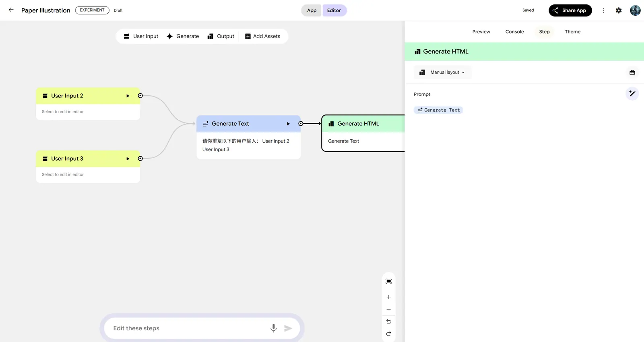Viewport: 644px width, 342px height.
Task: Switch to App view
Action: pos(312,10)
